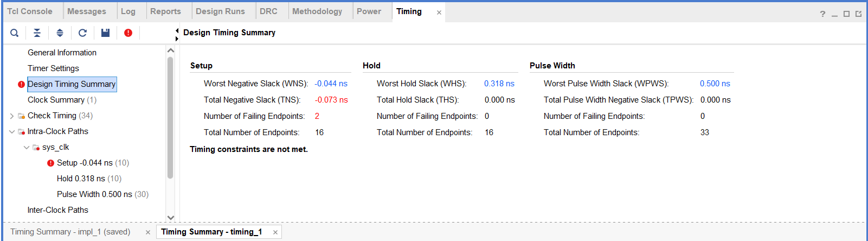Open the Worst Hold Slack 0.318 ns link
868x241 pixels.
coord(499,84)
